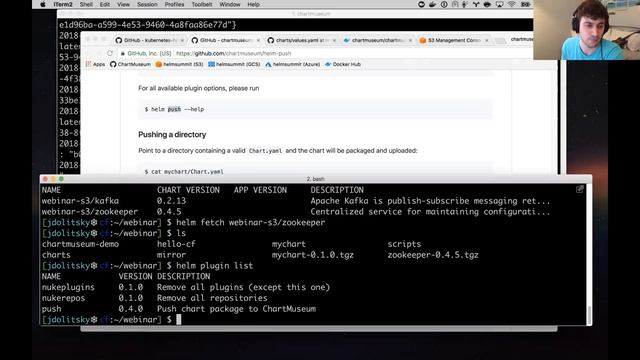Open the iTerm2 application menu
Image resolution: width=640 pixels, height=360 pixels.
(x=63, y=4)
